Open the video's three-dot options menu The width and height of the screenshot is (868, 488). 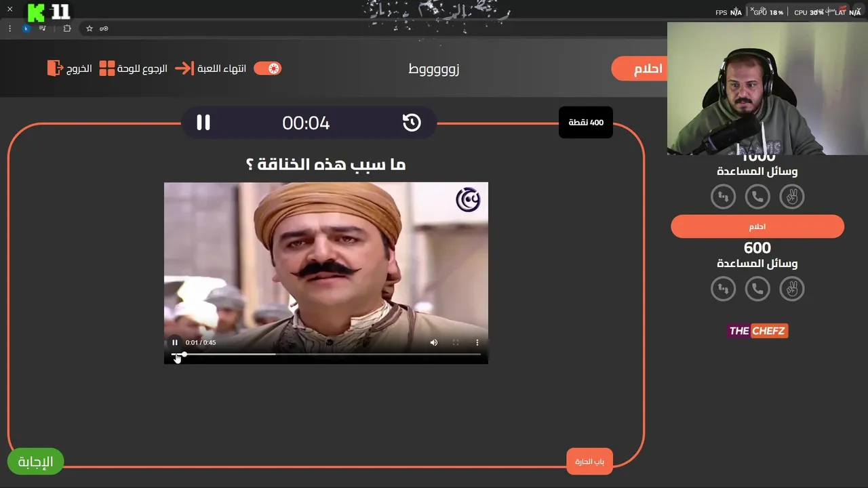coord(477,342)
